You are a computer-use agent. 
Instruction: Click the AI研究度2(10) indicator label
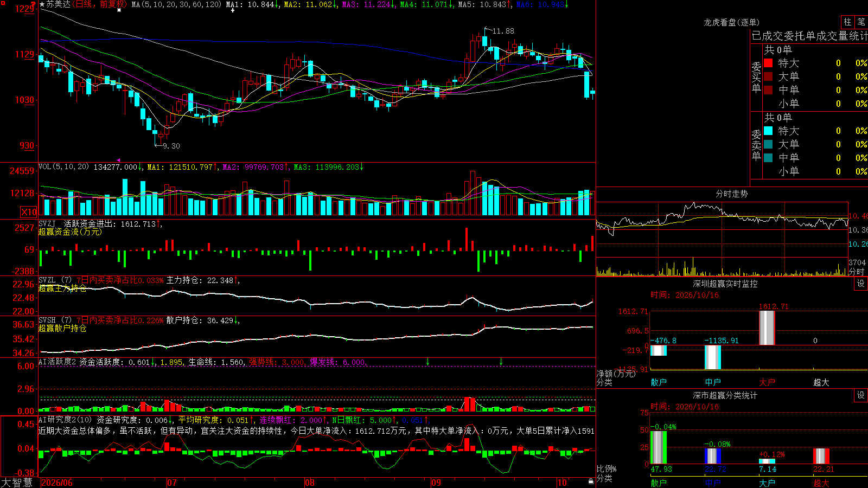coord(65,420)
